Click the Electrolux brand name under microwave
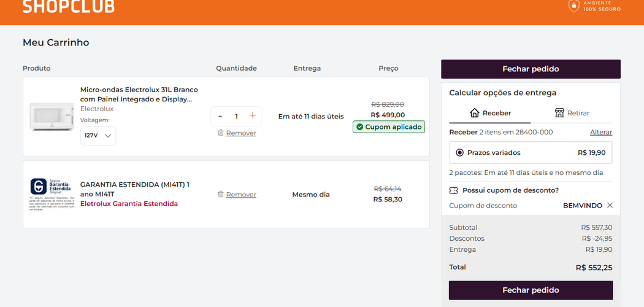This screenshot has width=644, height=307. (97, 109)
